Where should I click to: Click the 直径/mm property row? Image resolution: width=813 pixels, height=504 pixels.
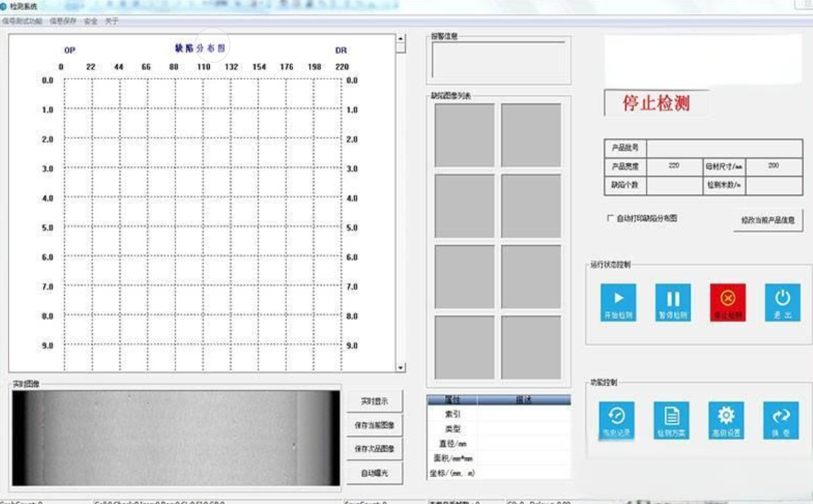pos(499,444)
